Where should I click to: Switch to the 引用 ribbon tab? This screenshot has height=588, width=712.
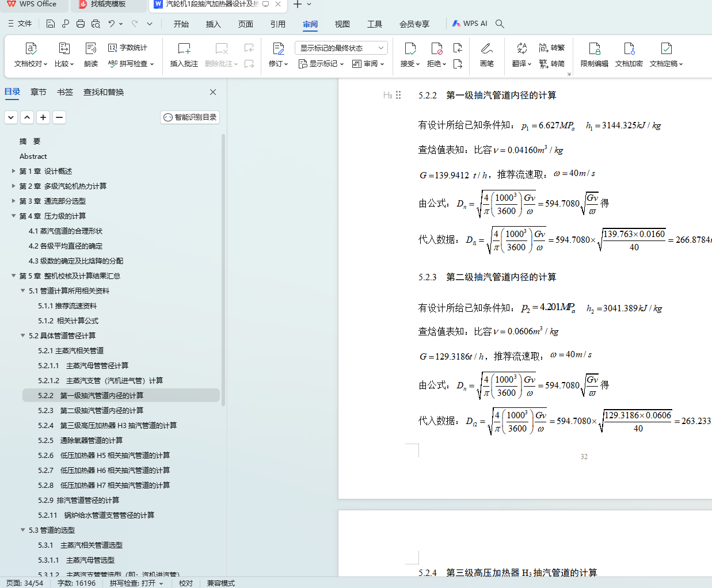coord(278,24)
